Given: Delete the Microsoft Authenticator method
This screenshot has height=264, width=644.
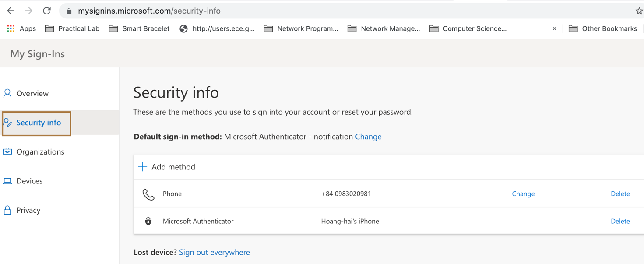Looking at the screenshot, I should (620, 221).
